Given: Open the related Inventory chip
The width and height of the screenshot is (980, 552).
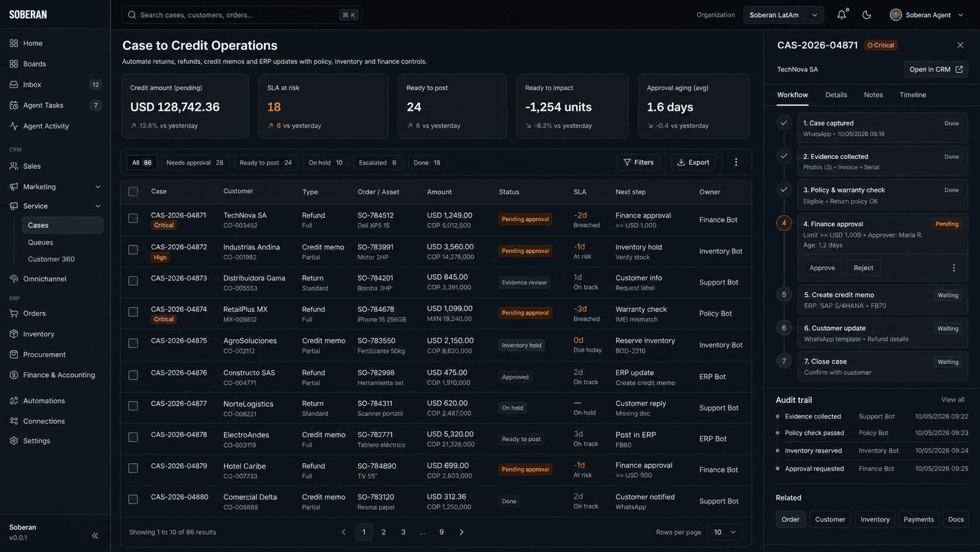Looking at the screenshot, I should tap(874, 520).
